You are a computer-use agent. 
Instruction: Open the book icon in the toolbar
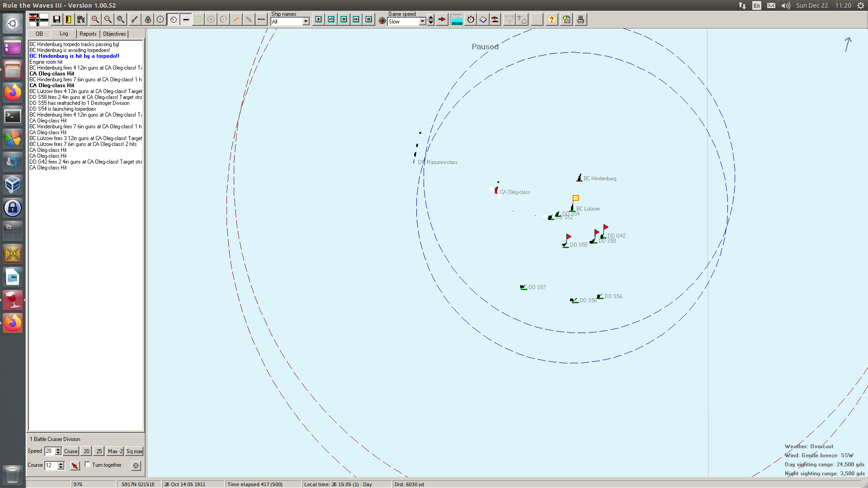pos(483,19)
